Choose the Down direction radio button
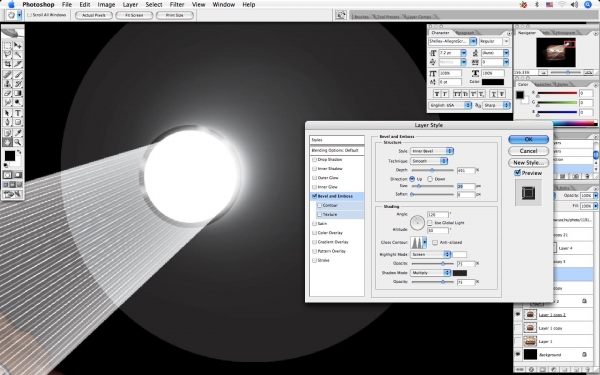This screenshot has width=600, height=375. pyautogui.click(x=430, y=179)
